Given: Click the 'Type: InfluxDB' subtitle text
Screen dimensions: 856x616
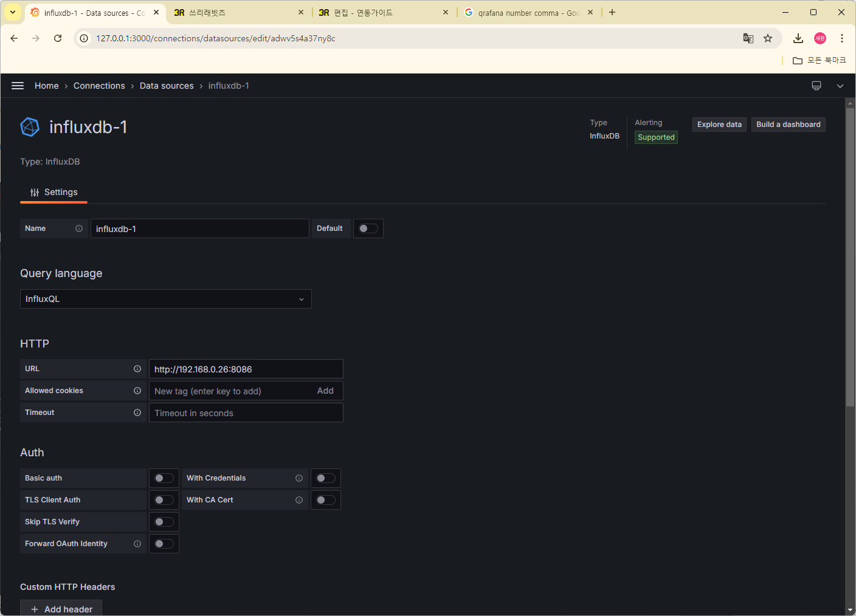Looking at the screenshot, I should pyautogui.click(x=50, y=162).
